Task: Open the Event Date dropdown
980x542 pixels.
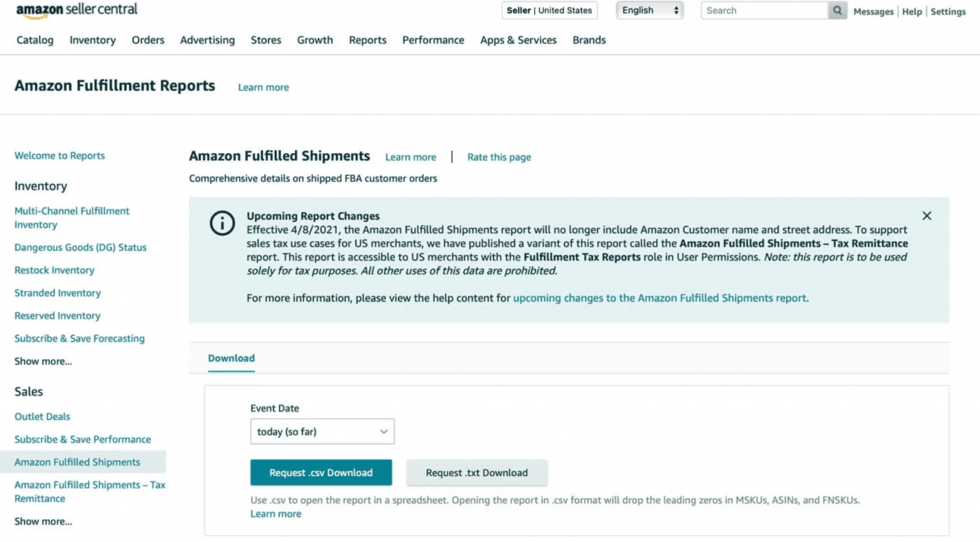Action: tap(322, 432)
